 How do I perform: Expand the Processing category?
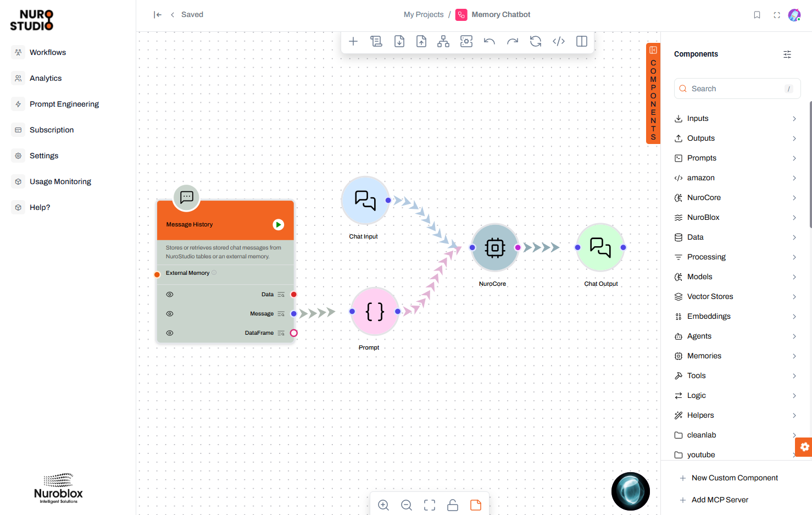735,257
